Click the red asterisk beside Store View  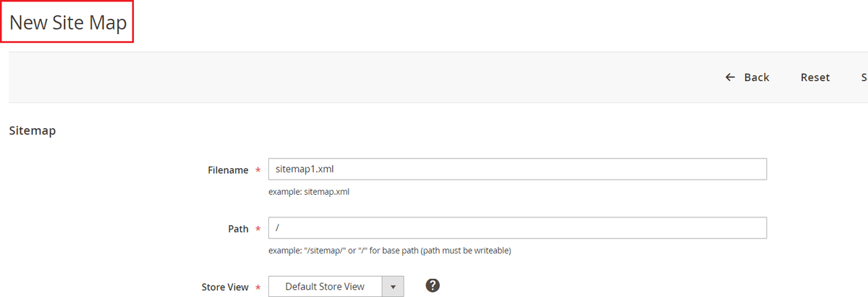point(258,288)
